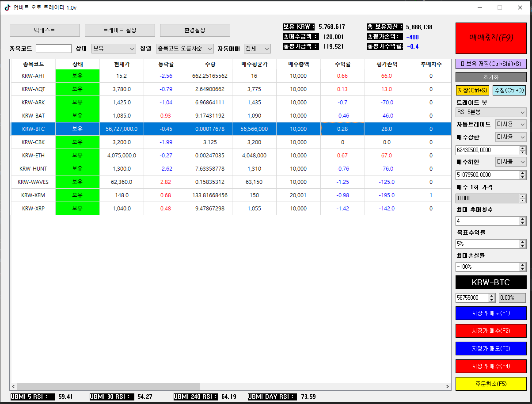
Task: Click the 매수 1회 가격 field 10000
Action: click(487, 198)
